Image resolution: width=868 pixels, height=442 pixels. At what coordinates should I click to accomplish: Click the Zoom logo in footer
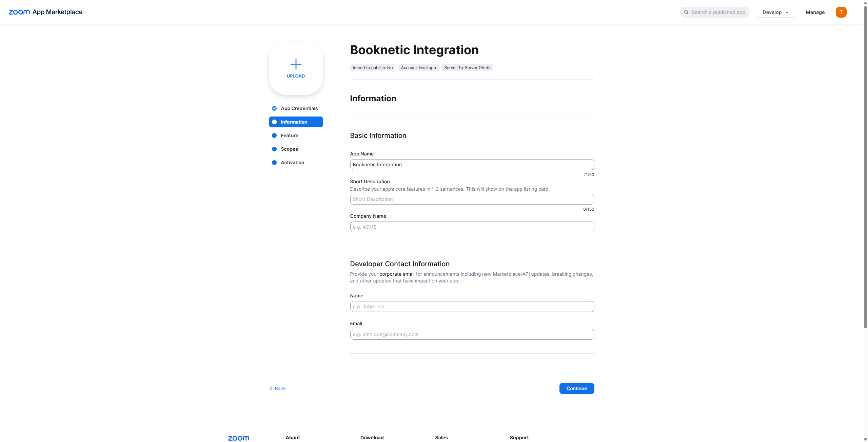(x=238, y=438)
